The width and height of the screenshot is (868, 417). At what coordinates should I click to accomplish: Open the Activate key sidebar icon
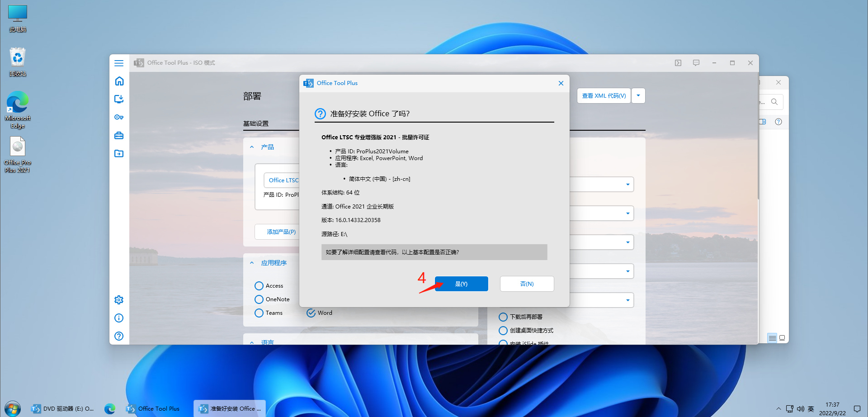[119, 117]
